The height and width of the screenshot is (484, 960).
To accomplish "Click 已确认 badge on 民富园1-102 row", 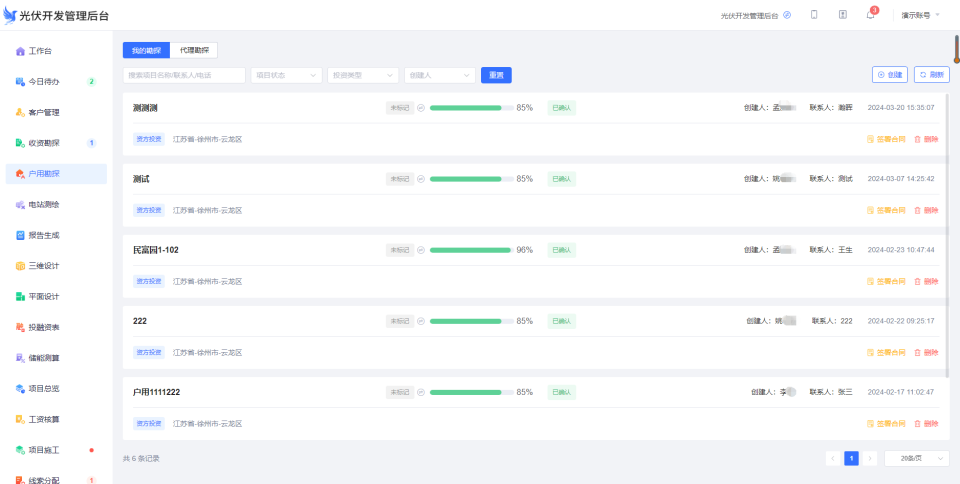I will (562, 250).
